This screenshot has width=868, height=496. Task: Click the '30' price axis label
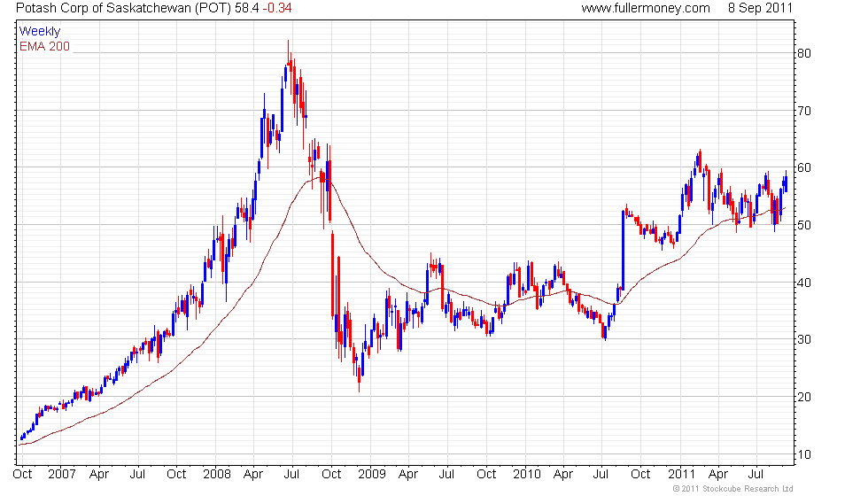(804, 340)
